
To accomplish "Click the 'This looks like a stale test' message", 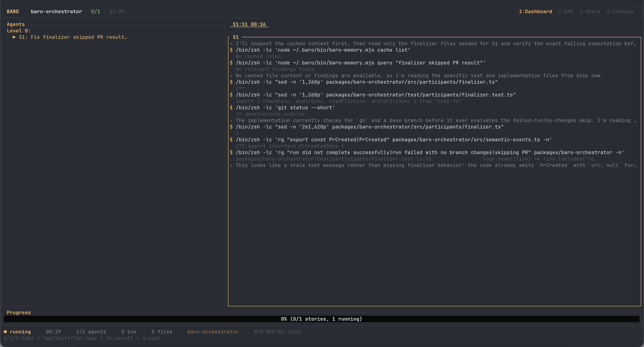I will click(436, 165).
